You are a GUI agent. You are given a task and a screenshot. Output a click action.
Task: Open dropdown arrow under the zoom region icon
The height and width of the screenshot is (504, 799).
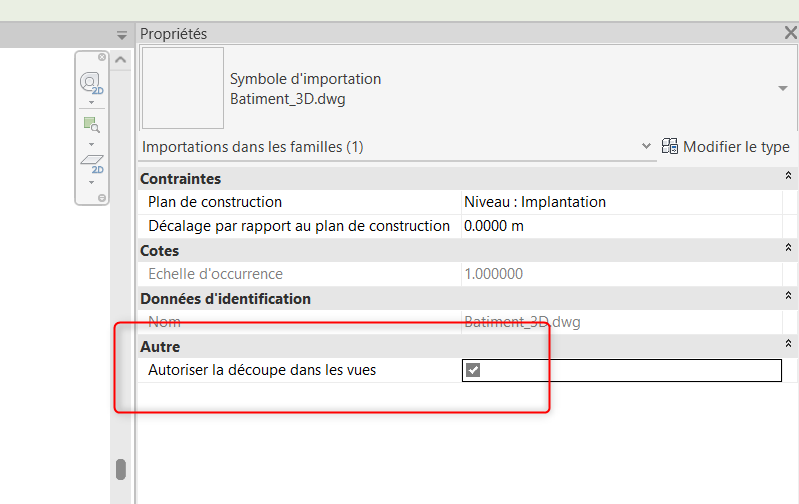[x=92, y=145]
